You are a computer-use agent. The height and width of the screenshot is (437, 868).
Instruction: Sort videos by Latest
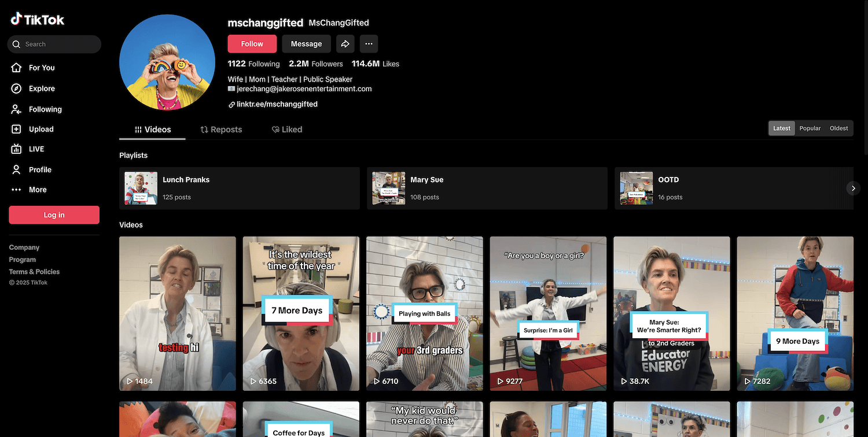point(781,128)
